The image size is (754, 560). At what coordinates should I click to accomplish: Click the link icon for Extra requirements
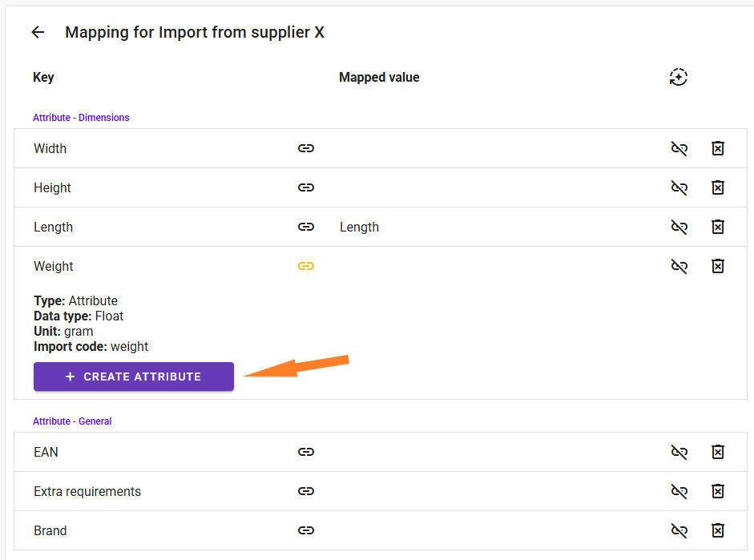[306, 491]
